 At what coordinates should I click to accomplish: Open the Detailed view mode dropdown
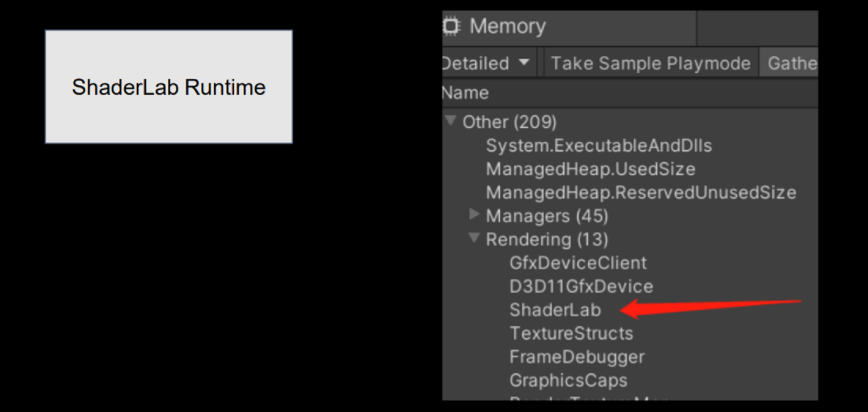point(487,62)
